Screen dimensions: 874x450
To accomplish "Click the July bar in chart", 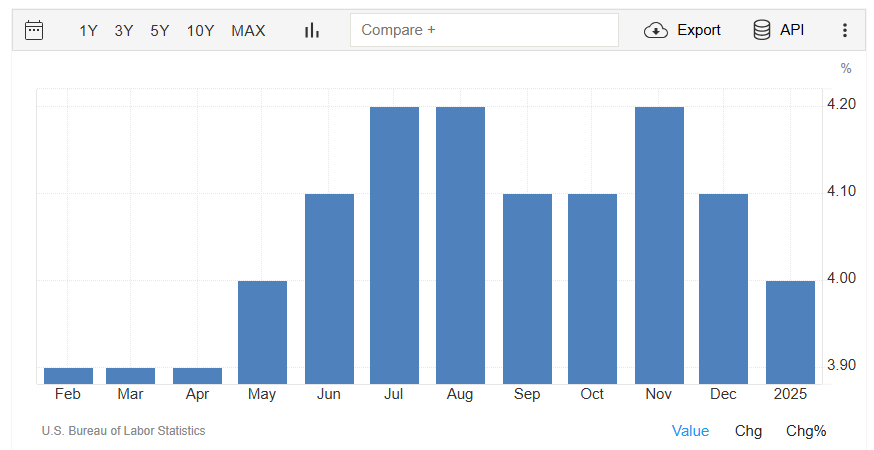I will [394, 245].
